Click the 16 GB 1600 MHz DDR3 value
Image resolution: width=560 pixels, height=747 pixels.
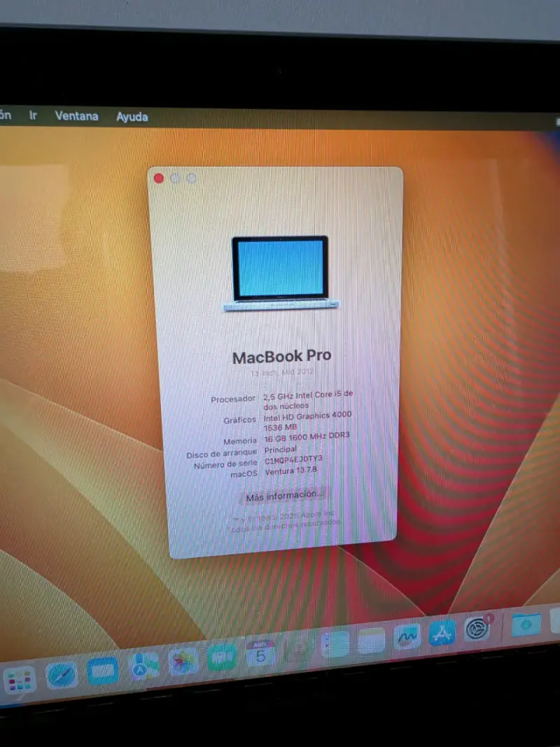(x=307, y=437)
